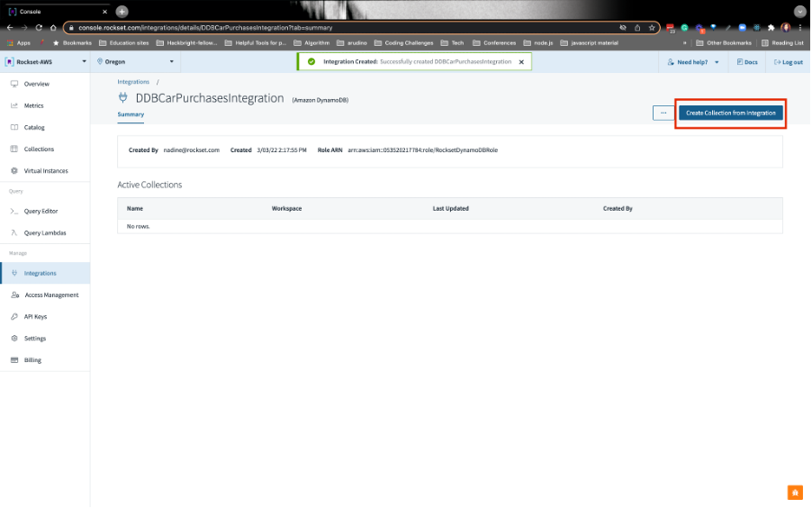Screen dimensions: 812x508
Task: Open the tab search dropdown arrow
Action: click(x=799, y=12)
